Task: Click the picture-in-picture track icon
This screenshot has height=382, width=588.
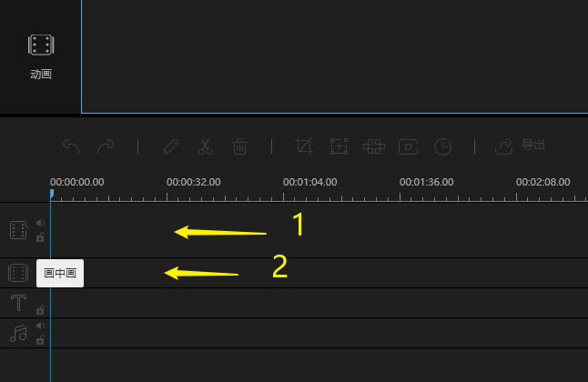Action: click(x=18, y=273)
